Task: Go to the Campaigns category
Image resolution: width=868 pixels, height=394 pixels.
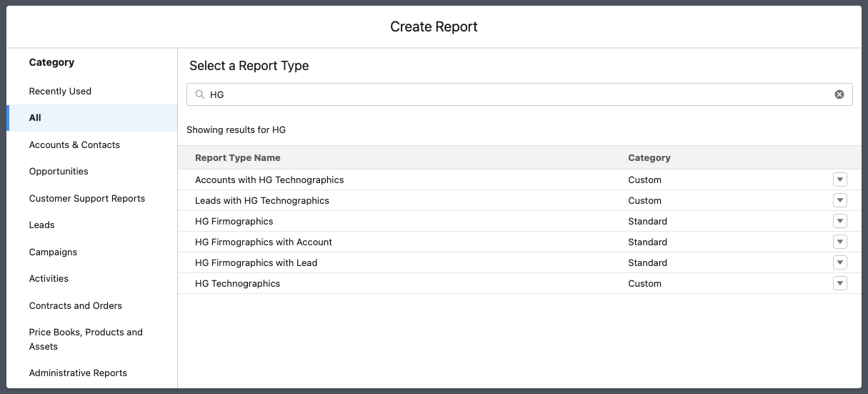Action: [53, 252]
